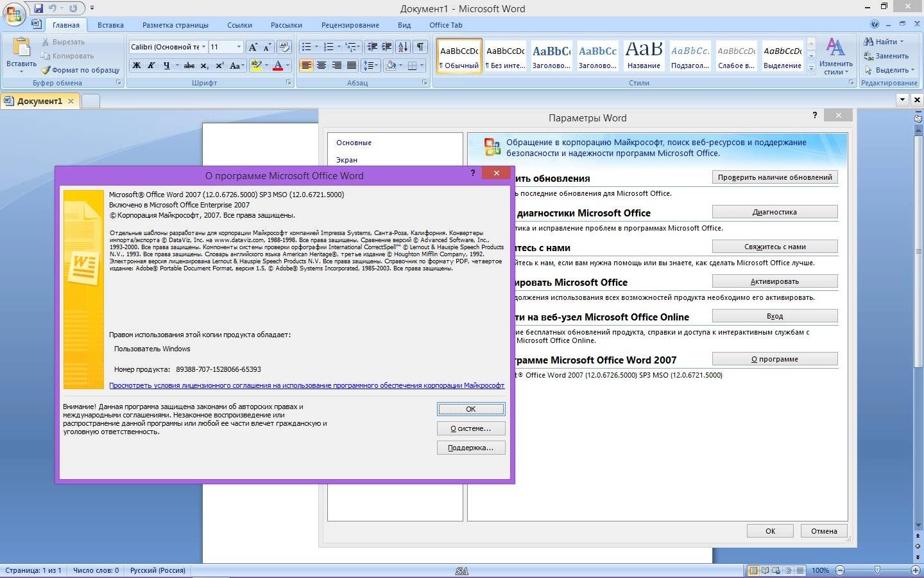
Task: Apply the yellow text highlight color
Action: [256, 66]
